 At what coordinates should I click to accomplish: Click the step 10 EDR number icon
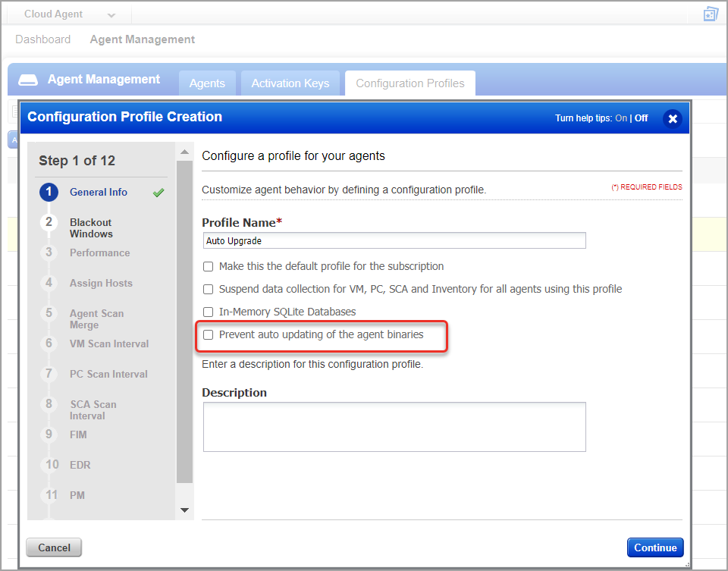pyautogui.click(x=52, y=465)
